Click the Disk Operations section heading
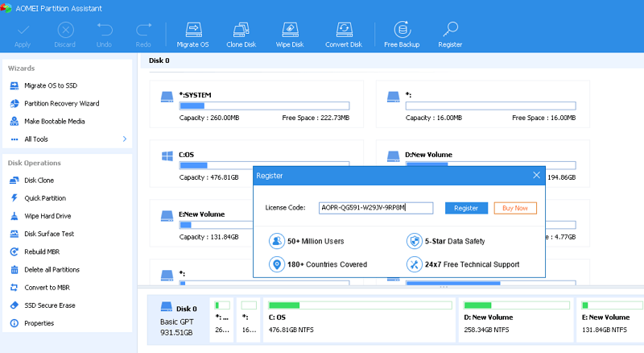644x353 pixels. coord(34,163)
